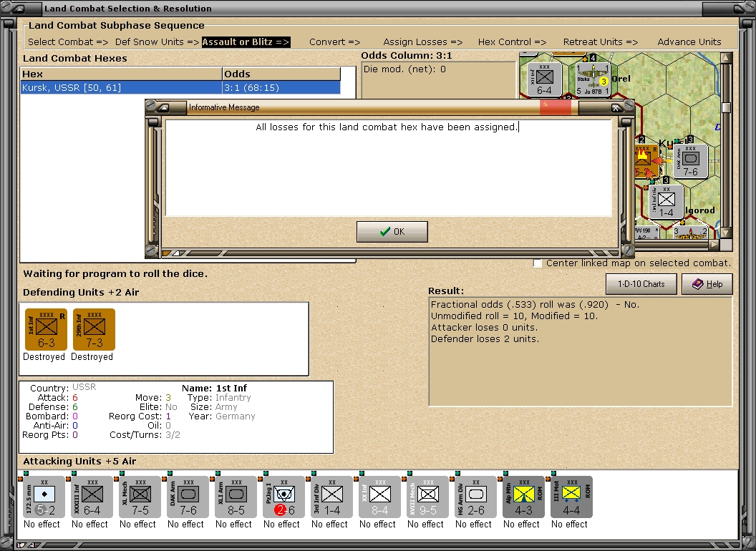Select 1st Inf 6-3 in Defending Units box
The image size is (756, 551).
pos(46,329)
